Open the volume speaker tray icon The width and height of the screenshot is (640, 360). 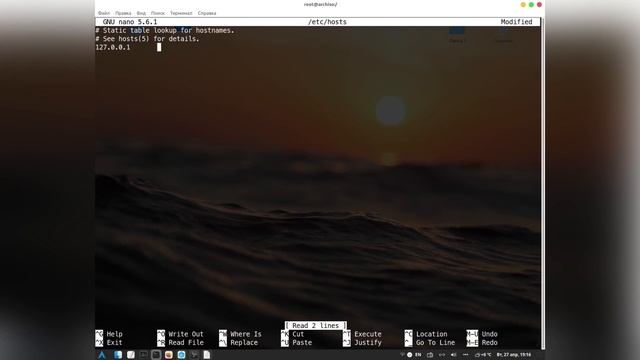(x=453, y=355)
